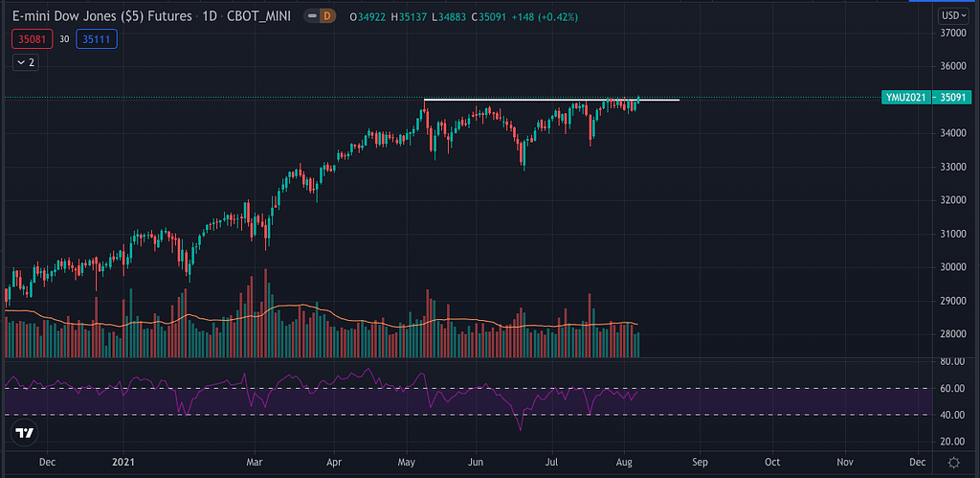Click the close value C35091

tap(489, 17)
